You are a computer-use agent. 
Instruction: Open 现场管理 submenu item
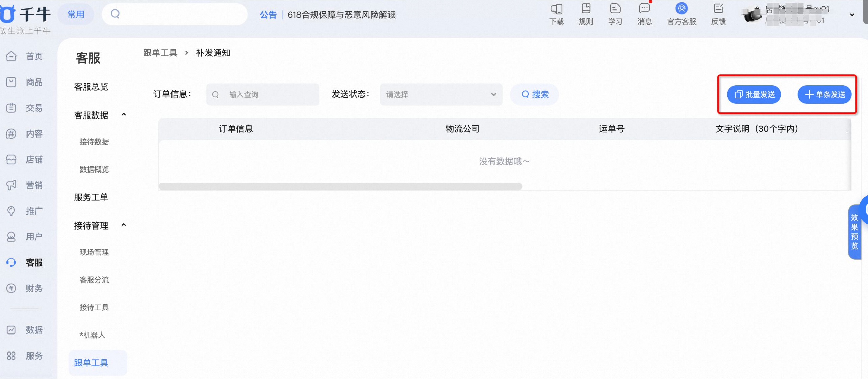click(x=94, y=252)
